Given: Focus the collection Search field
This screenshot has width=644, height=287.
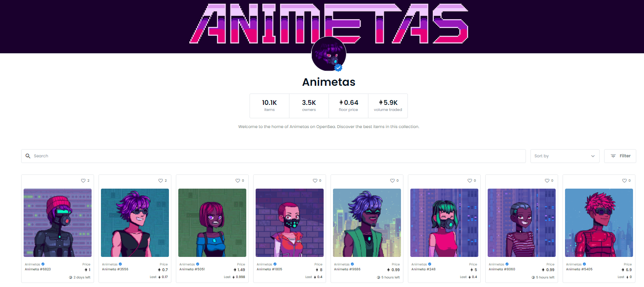Looking at the screenshot, I should pos(274,156).
